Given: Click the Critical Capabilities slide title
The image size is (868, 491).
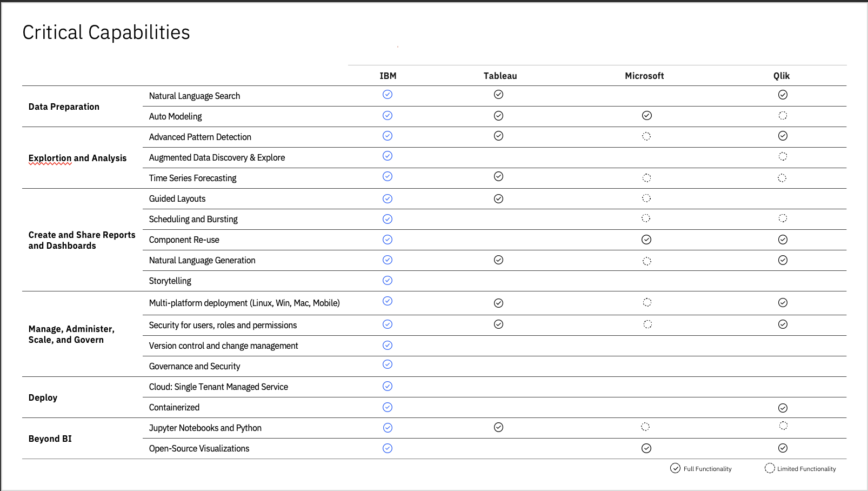Looking at the screenshot, I should click(x=106, y=32).
